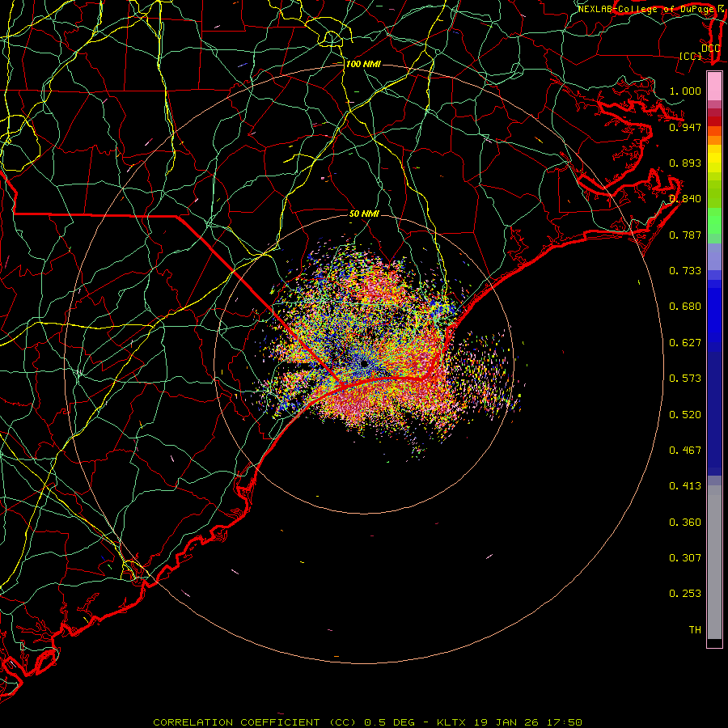
Task: Click the 0.467 legend value
Action: click(x=685, y=451)
